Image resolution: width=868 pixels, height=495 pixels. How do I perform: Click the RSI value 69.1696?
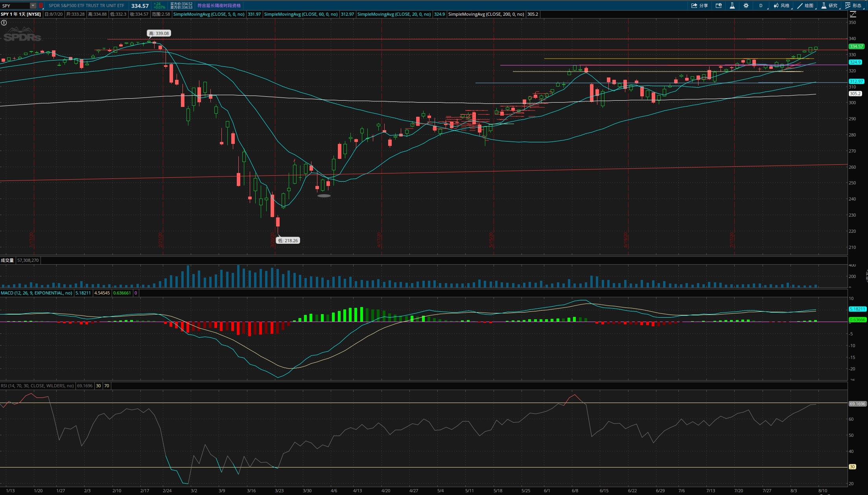point(85,386)
